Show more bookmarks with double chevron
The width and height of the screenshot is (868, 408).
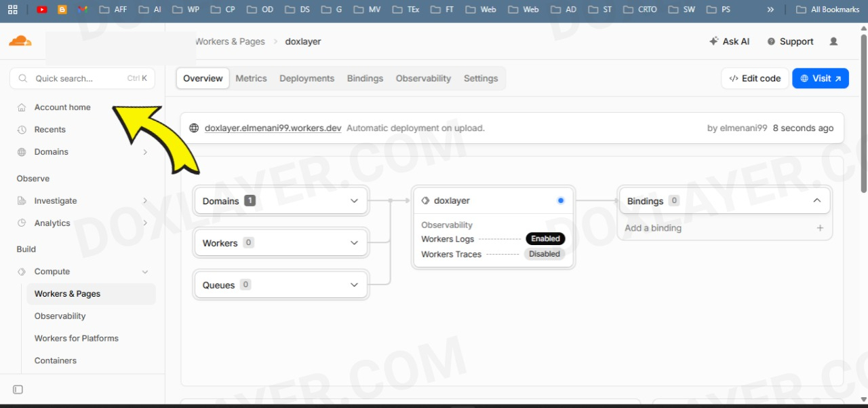[770, 10]
